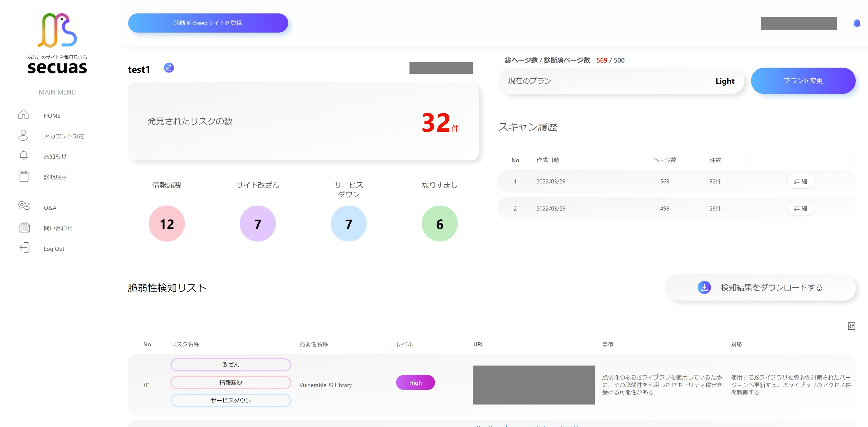Image resolution: width=868 pixels, height=427 pixels.
Task: Select HOME in the main menu
Action: [x=52, y=115]
